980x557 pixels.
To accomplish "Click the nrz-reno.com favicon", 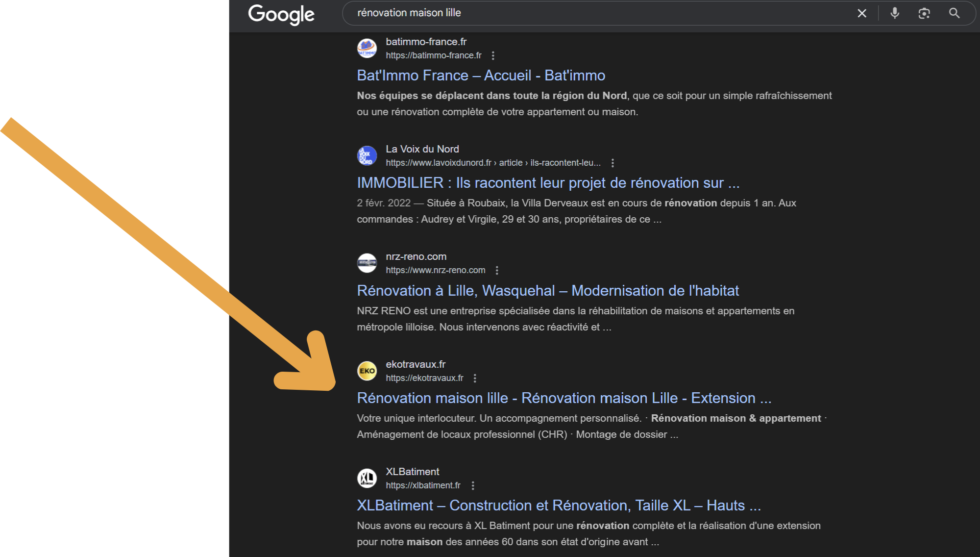I will (367, 263).
